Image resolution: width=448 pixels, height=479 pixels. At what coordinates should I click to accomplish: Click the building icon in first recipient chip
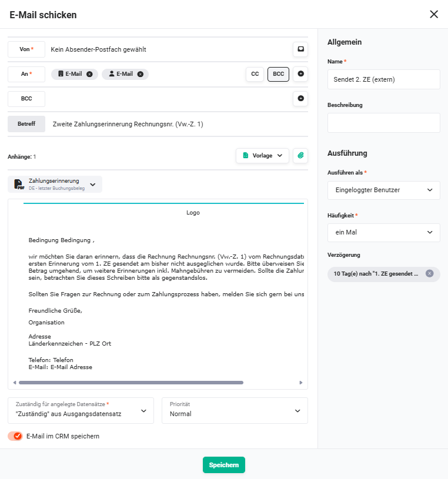pyautogui.click(x=61, y=74)
